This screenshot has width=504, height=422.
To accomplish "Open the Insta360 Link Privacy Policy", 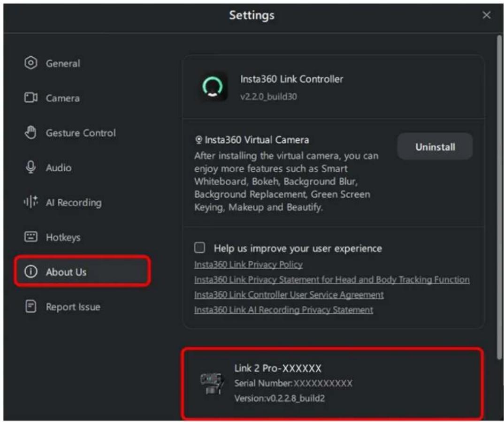I will 248,264.
